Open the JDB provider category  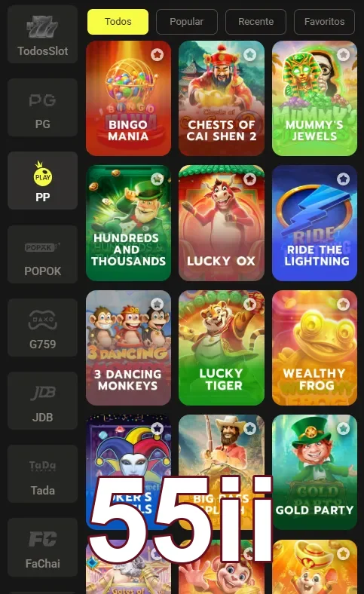pyautogui.click(x=42, y=400)
